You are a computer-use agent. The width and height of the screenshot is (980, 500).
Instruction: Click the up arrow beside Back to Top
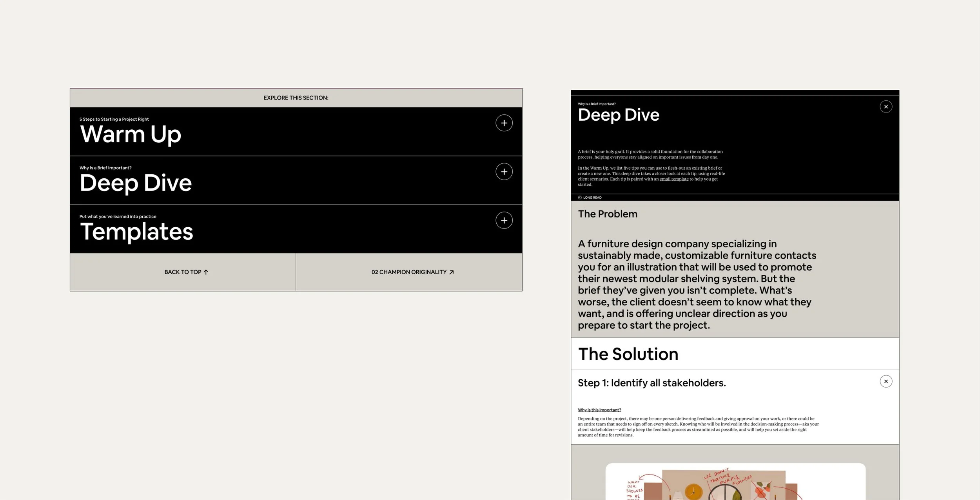(x=206, y=272)
